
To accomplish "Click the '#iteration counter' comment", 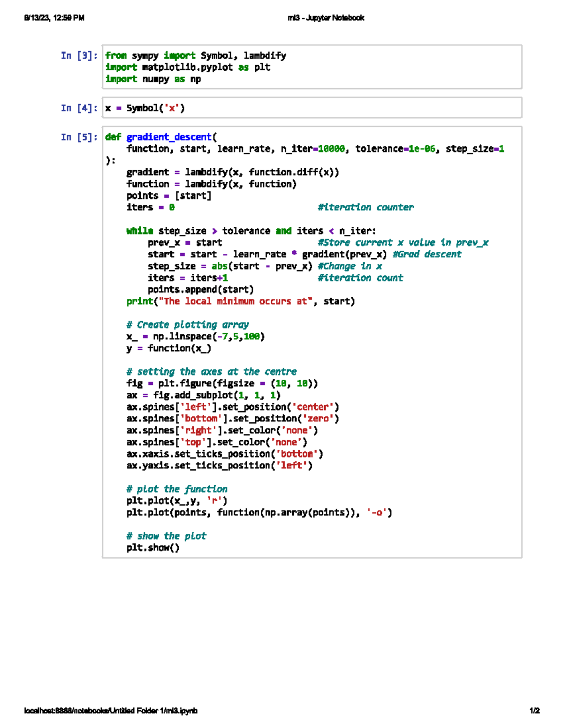I will click(x=365, y=208).
